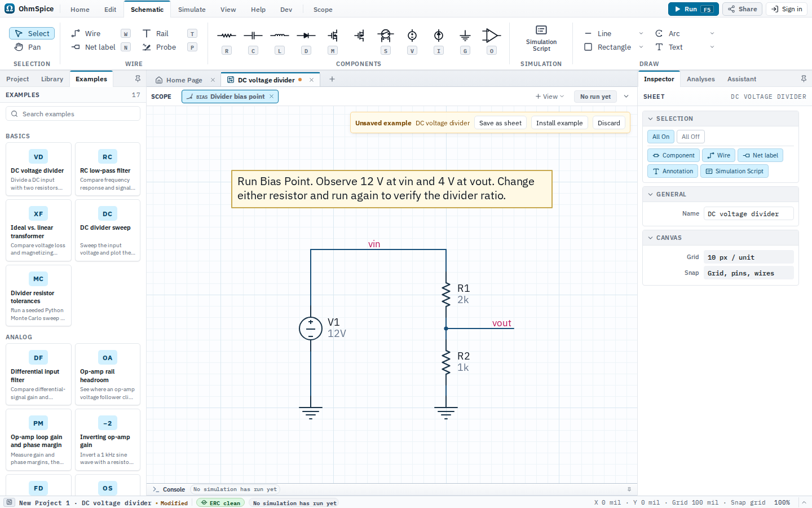
Task: Toggle the Wire selection filter
Action: (x=718, y=155)
